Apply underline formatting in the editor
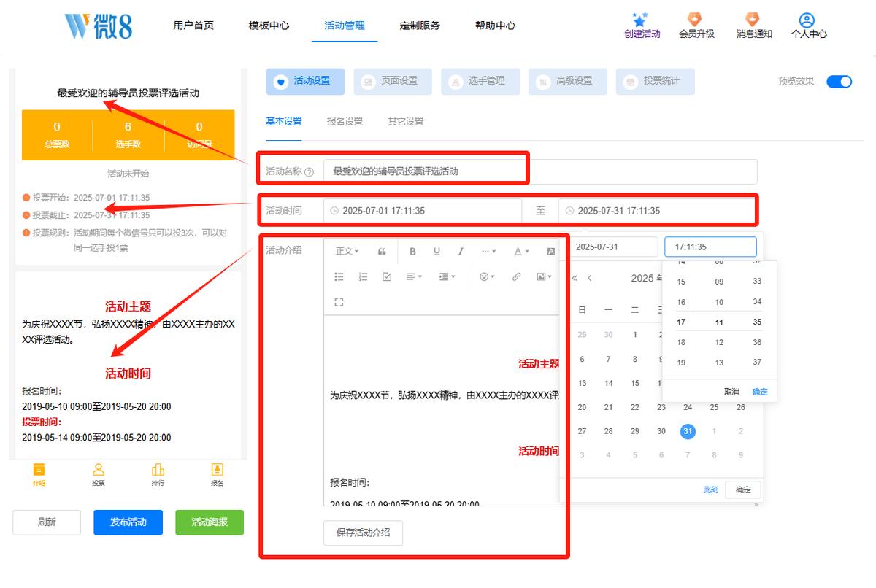Screen dimensions: 876x588 pyautogui.click(x=437, y=252)
